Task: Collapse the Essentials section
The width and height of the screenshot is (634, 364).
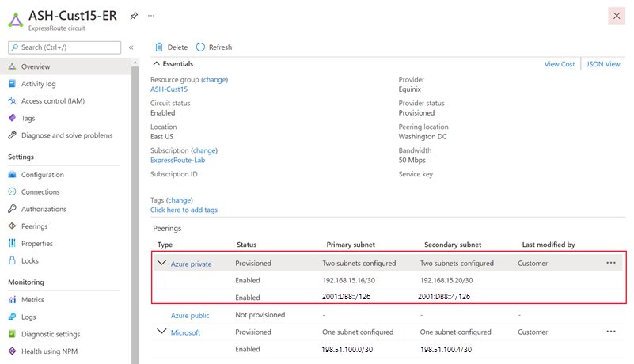Action: click(x=157, y=64)
